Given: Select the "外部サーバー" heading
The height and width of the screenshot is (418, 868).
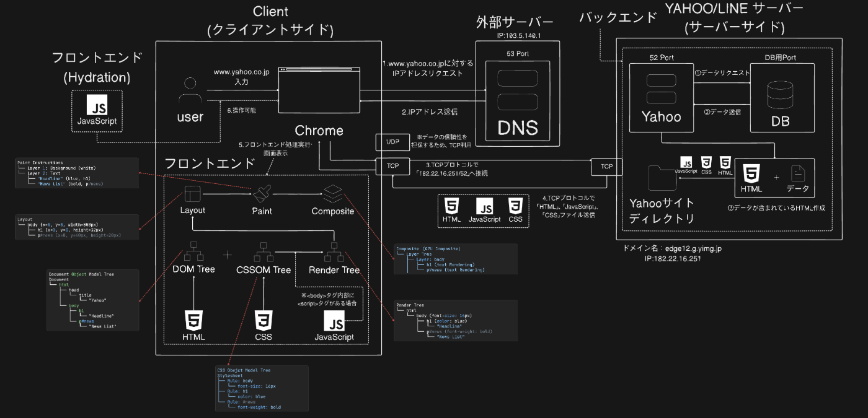Looking at the screenshot, I should pos(515,23).
